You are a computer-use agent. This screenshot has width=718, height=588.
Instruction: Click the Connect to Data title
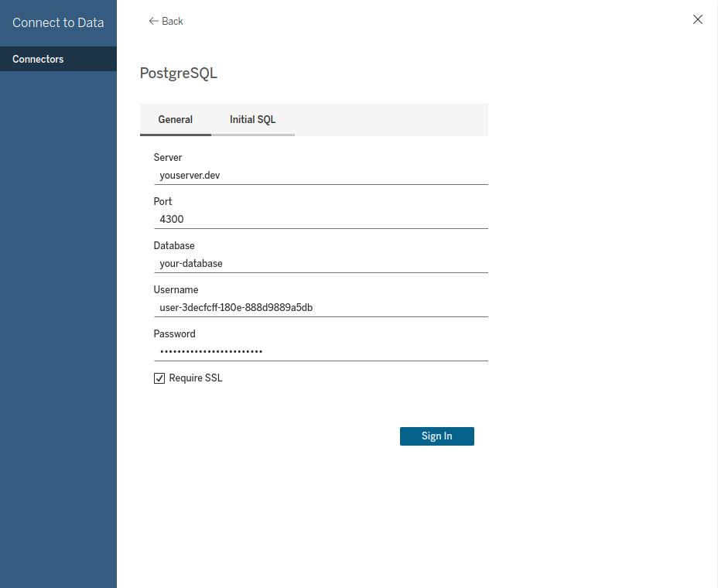tap(58, 22)
